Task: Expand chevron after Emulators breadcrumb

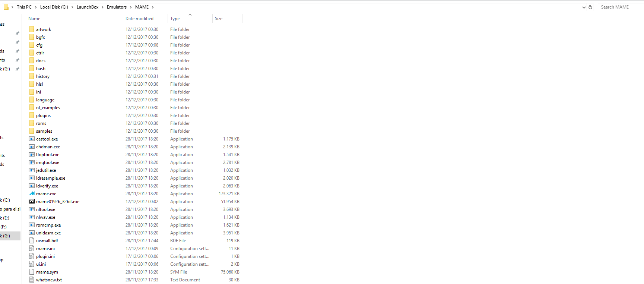Action: point(131,7)
